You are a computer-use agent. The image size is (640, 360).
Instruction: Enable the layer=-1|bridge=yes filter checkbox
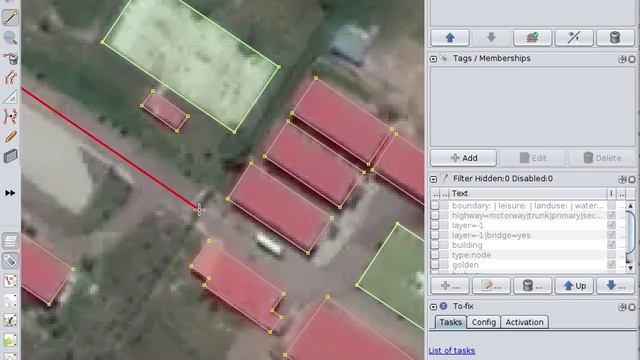point(435,235)
